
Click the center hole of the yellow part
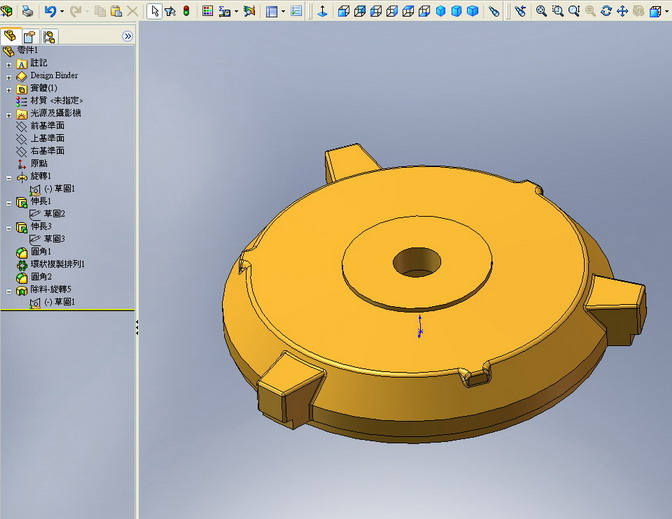[x=417, y=262]
